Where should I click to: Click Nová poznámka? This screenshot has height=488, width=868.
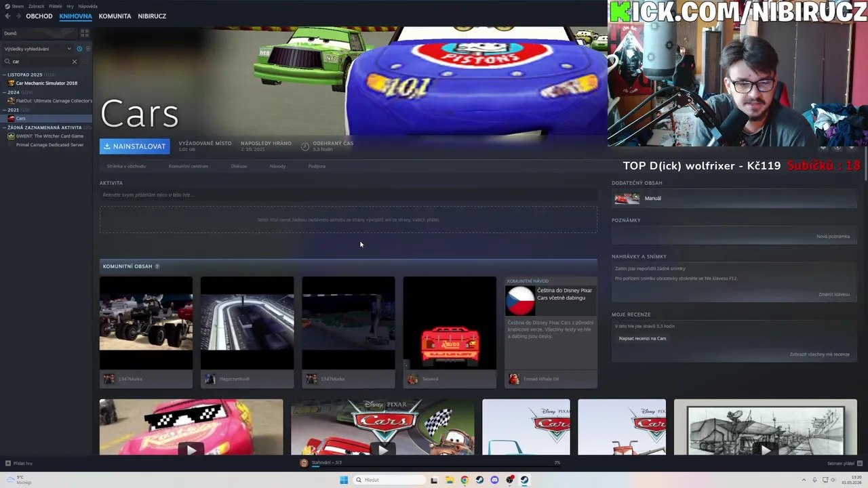[833, 237]
